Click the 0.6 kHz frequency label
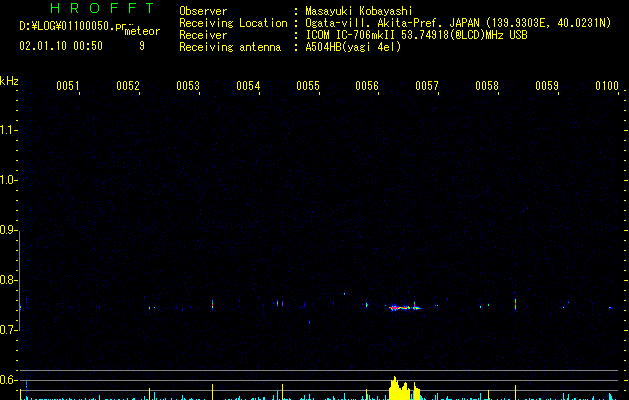Screen dimensions: 629x400 [8, 380]
